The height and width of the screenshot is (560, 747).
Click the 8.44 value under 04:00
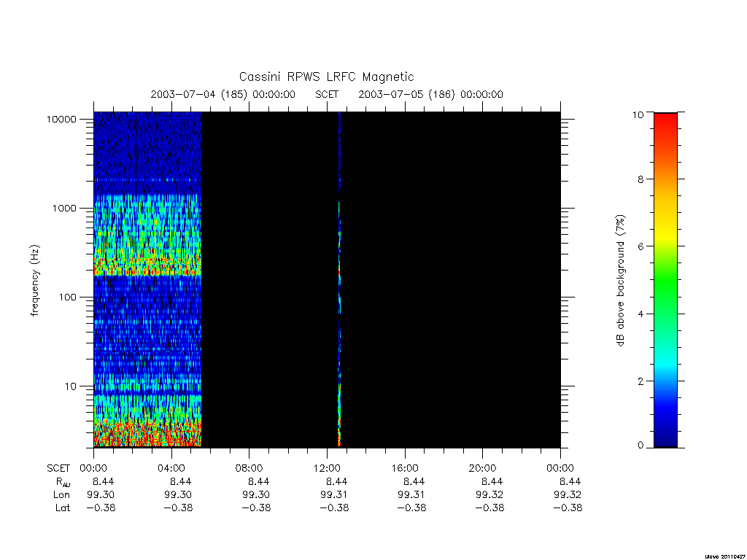tap(181, 481)
